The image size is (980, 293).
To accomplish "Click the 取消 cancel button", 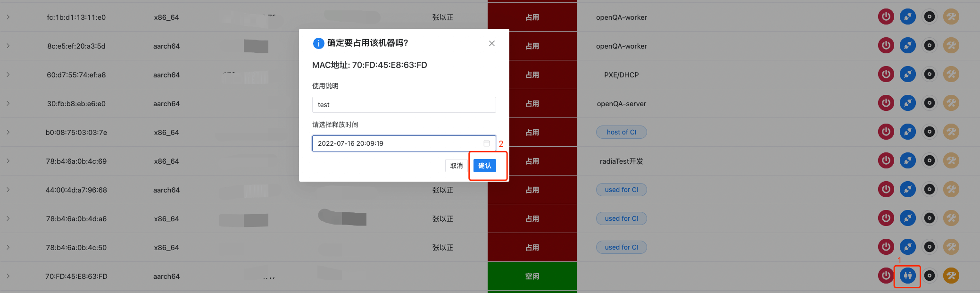I will [x=456, y=166].
